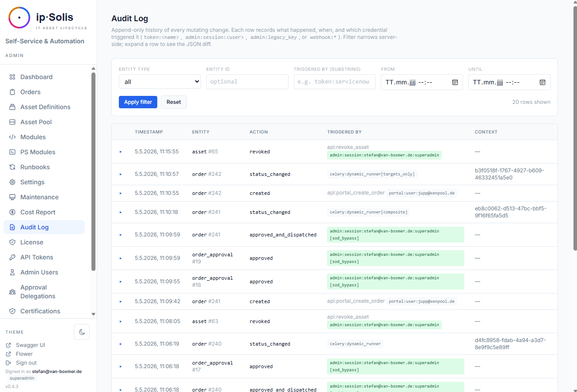Viewport: 577px width, 392px height.
Task: Click the Settings gear icon
Action: tap(12, 182)
